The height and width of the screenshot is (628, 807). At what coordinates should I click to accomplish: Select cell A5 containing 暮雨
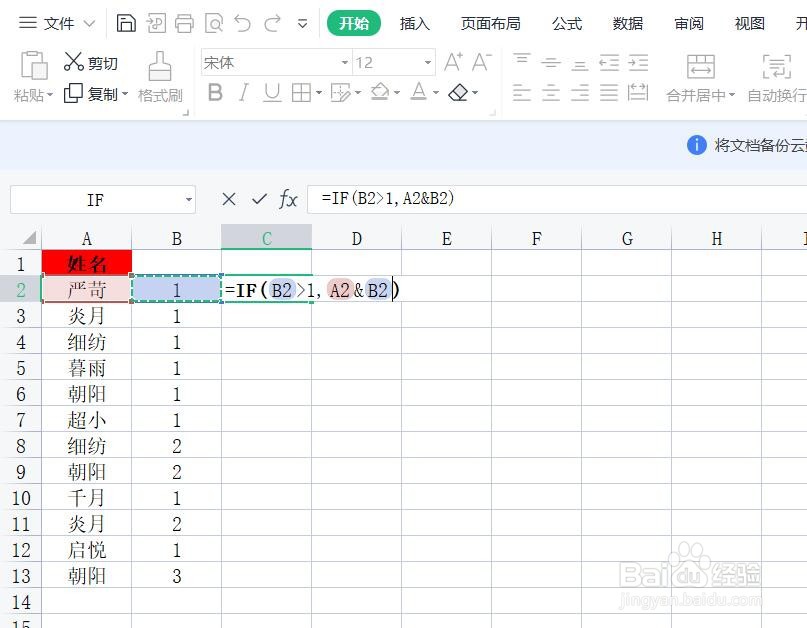(x=87, y=368)
